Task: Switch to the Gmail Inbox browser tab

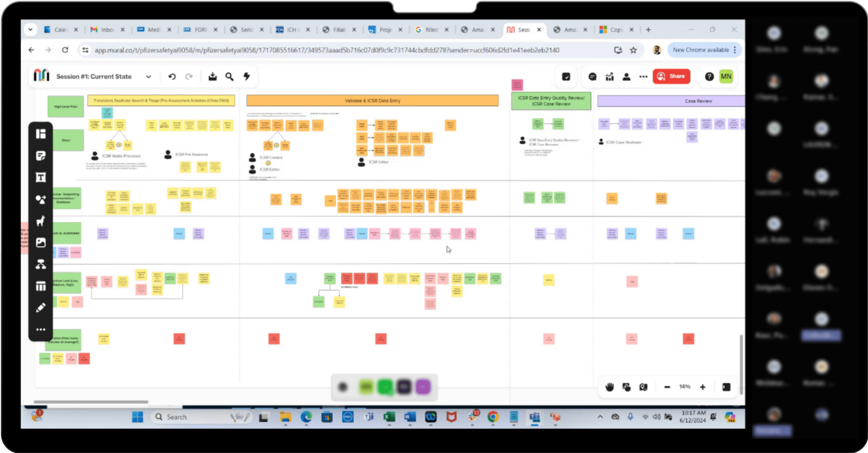Action: pos(107,30)
